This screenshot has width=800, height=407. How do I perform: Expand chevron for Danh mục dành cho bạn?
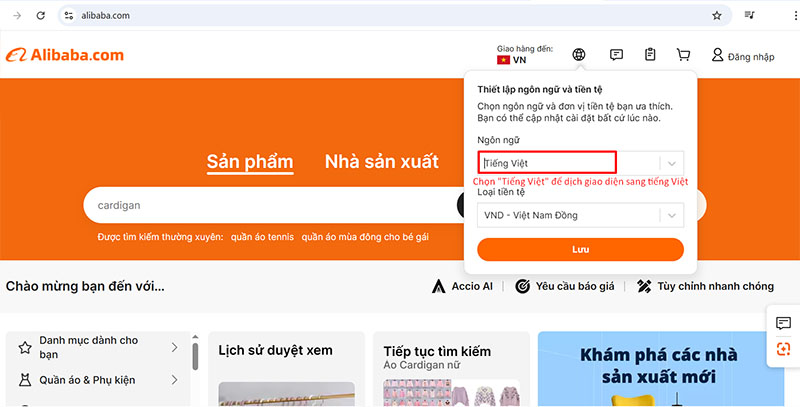[174, 347]
